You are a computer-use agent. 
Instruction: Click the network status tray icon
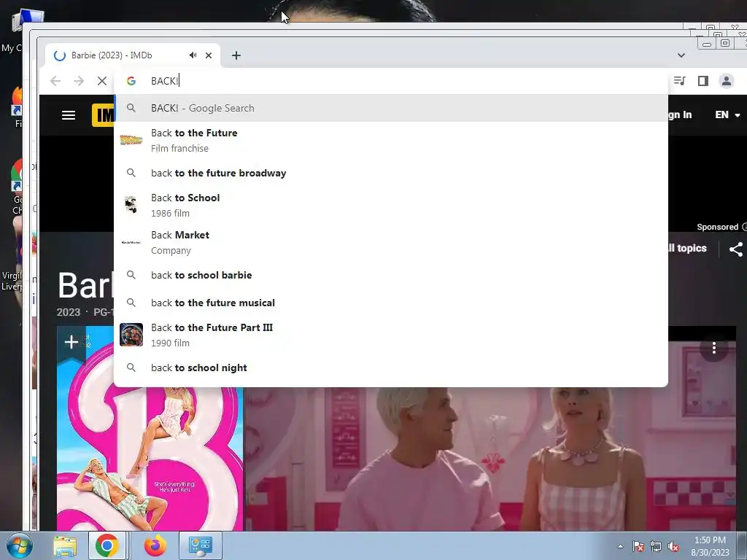(x=656, y=546)
